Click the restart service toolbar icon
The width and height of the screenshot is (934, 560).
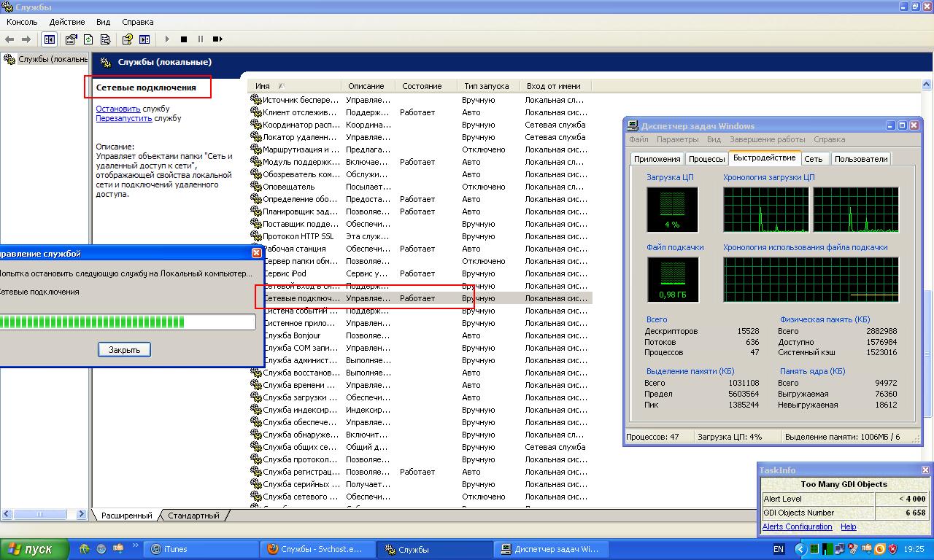tap(217, 39)
